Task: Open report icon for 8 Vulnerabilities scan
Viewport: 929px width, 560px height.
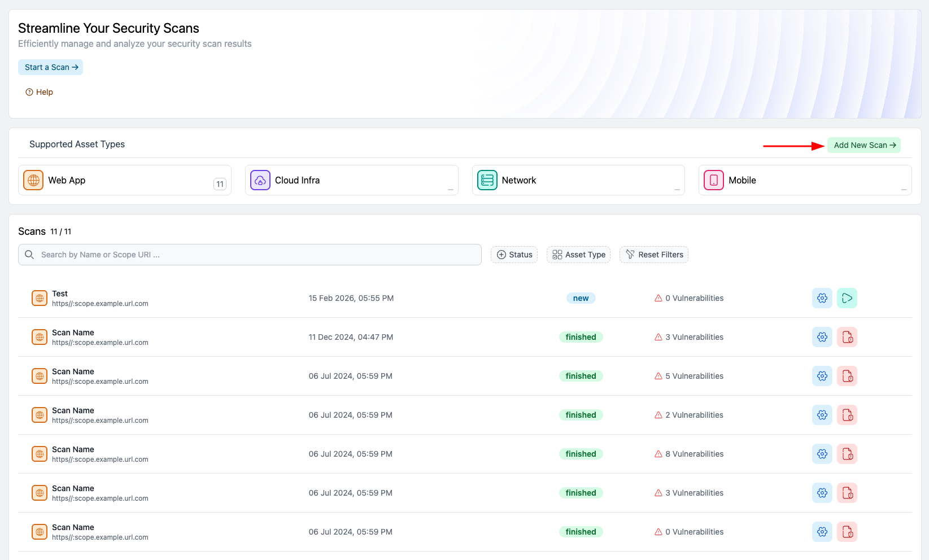Action: (x=847, y=454)
